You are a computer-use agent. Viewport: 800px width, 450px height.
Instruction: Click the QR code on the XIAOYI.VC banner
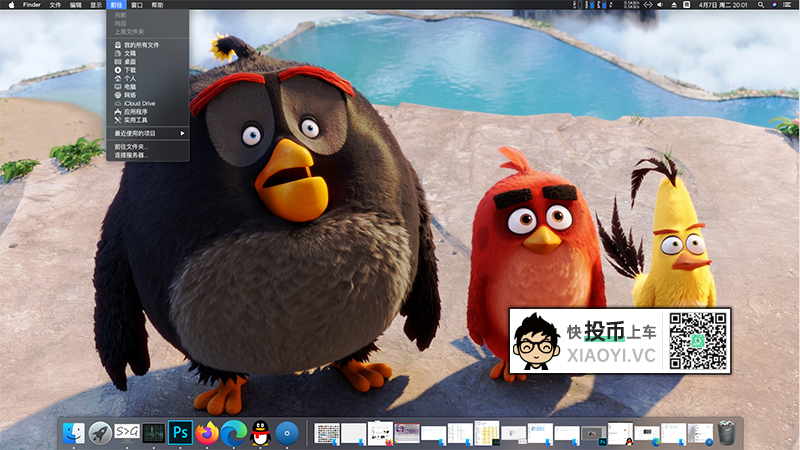pos(697,341)
